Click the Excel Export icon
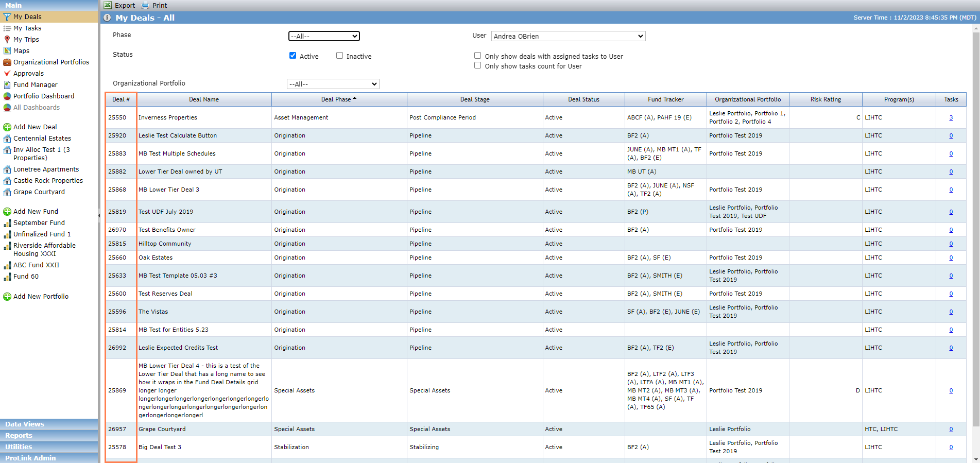Image resolution: width=980 pixels, height=463 pixels. click(x=108, y=5)
